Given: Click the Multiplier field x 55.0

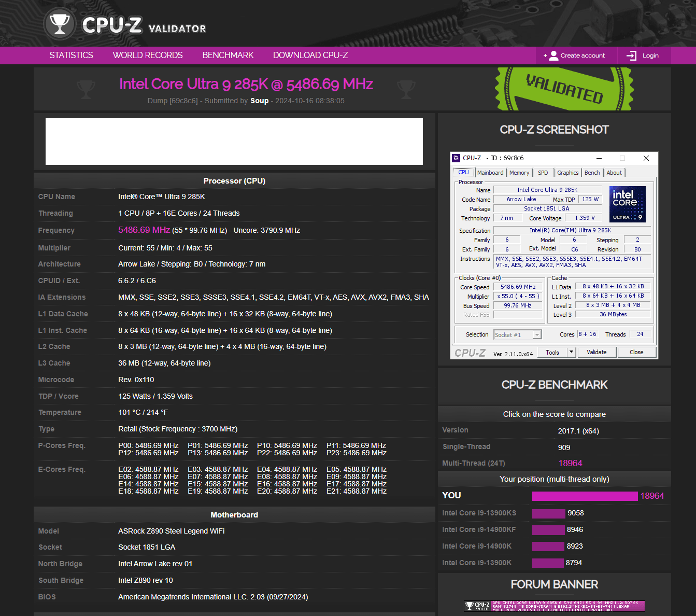Looking at the screenshot, I should (x=518, y=296).
